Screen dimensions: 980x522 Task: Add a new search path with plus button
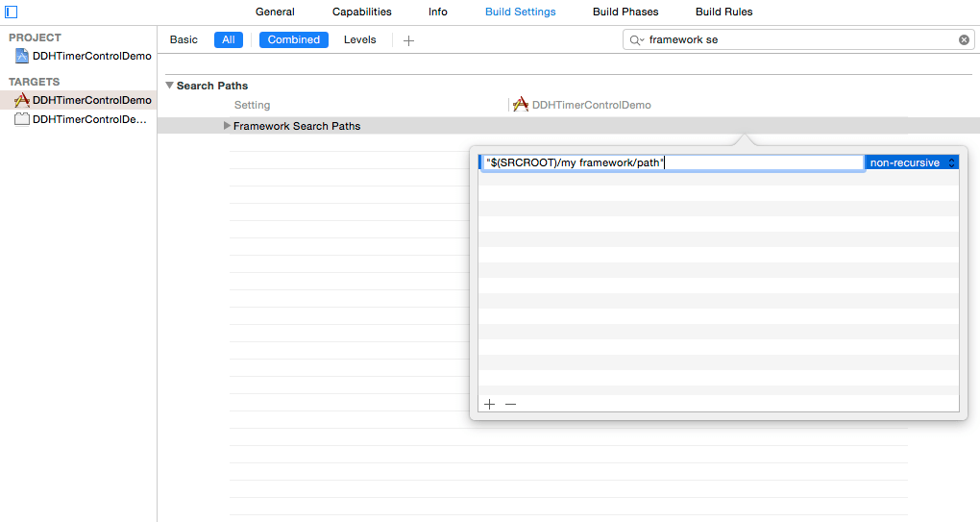tap(489, 405)
